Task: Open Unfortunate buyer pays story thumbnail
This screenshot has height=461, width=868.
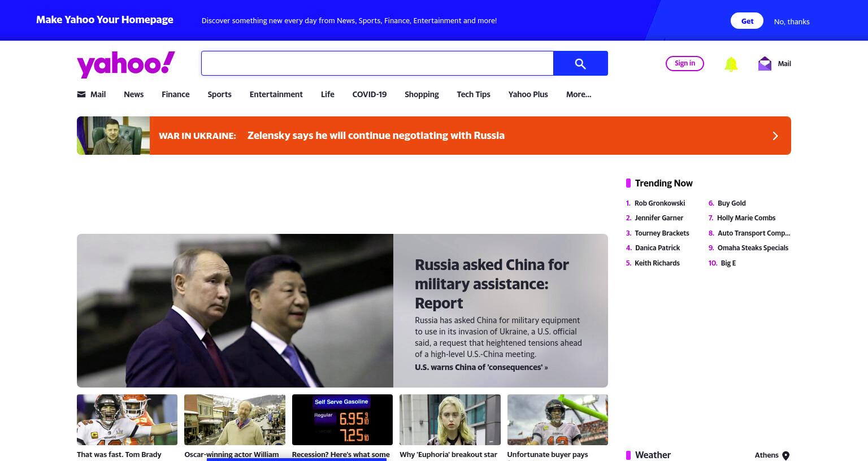Action: (x=558, y=420)
